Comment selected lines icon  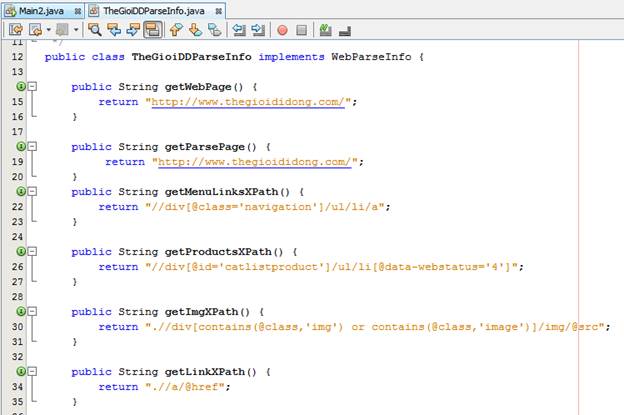click(326, 30)
